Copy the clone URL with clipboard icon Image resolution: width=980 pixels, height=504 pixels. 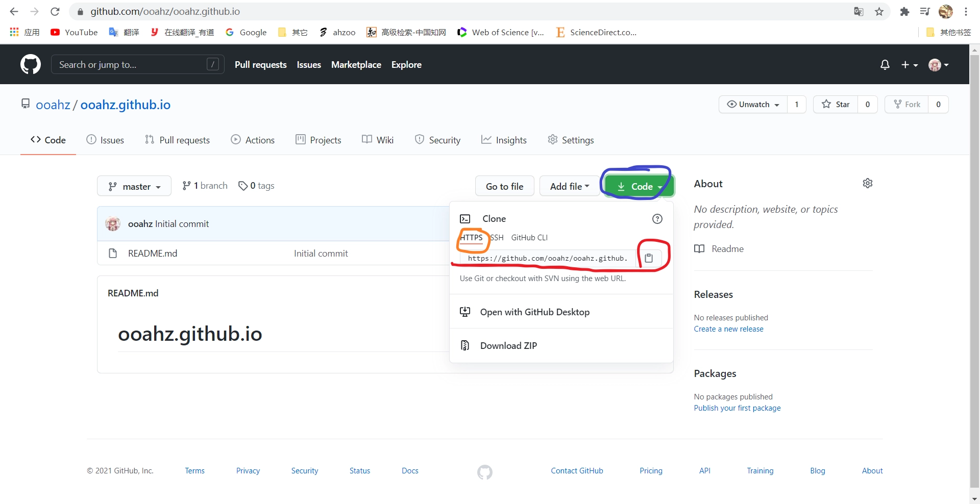[x=649, y=258]
